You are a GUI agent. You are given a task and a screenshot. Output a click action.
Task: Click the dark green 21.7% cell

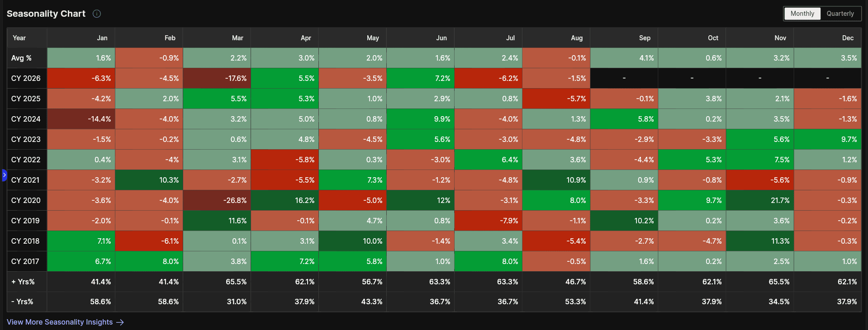[x=760, y=200]
